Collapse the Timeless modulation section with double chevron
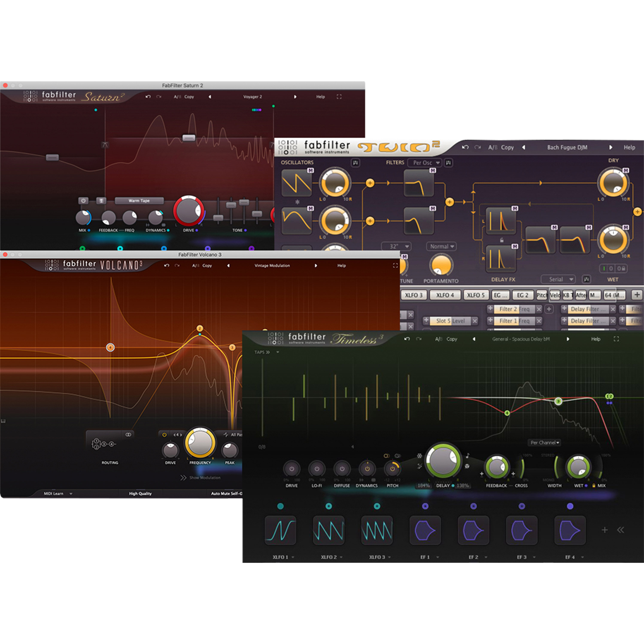 620,530
